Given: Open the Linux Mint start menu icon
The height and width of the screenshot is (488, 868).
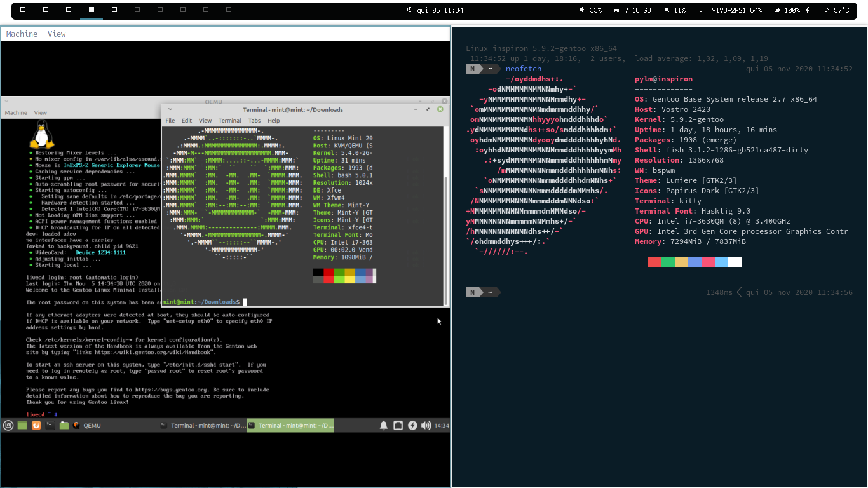Looking at the screenshot, I should 8,426.
